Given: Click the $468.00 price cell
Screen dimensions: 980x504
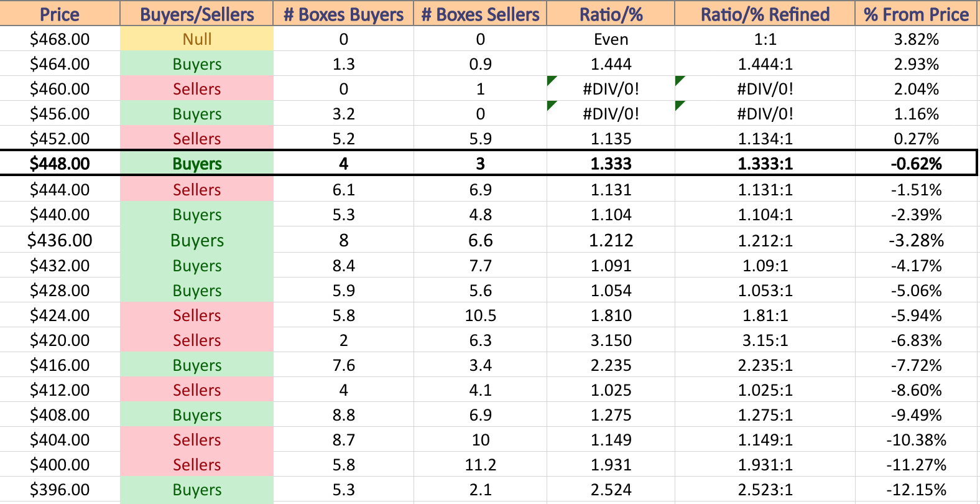Looking at the screenshot, I should coord(60,39).
